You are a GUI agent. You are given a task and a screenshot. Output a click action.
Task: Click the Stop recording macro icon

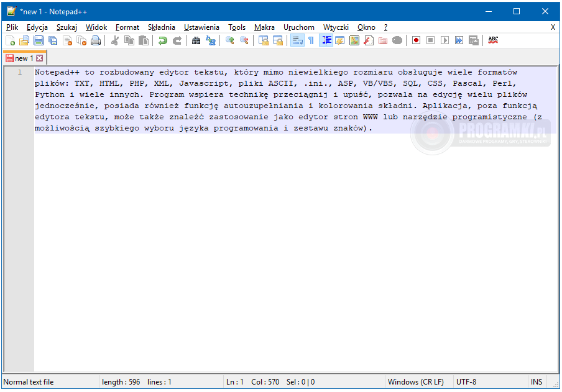430,40
